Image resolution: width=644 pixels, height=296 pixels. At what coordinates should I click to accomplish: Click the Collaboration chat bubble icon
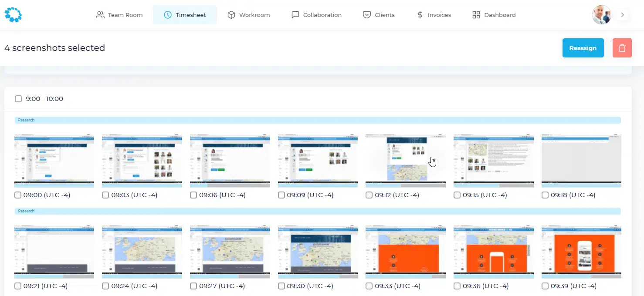[x=295, y=15]
